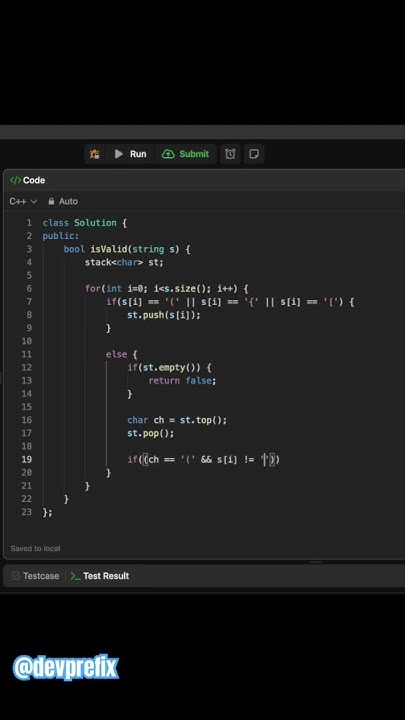
Task: Click the 'return false;' line
Action: pyautogui.click(x=182, y=381)
